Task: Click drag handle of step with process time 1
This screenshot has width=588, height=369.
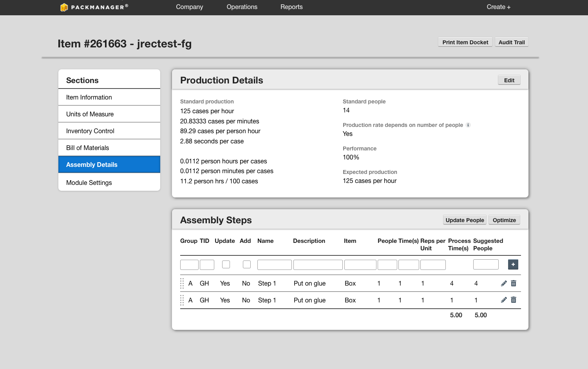Action: click(182, 300)
